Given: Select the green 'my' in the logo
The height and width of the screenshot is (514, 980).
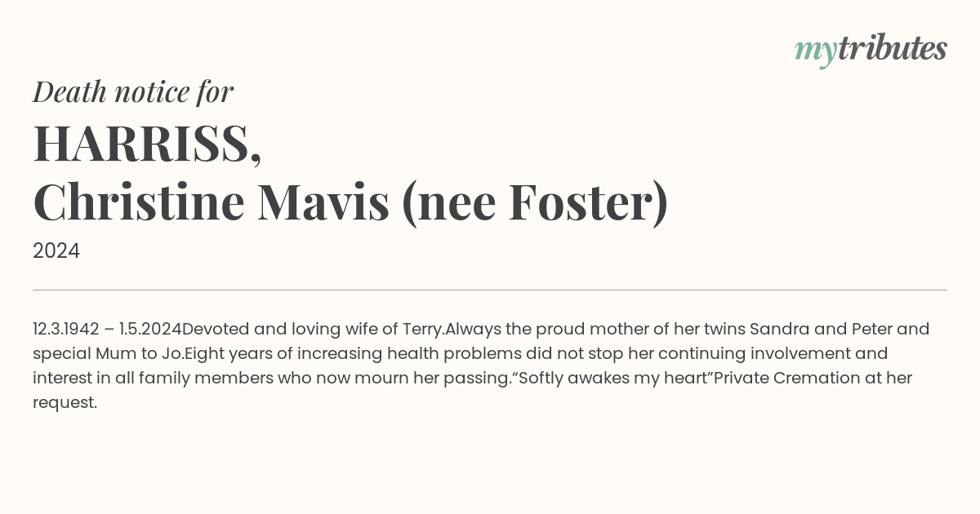Looking at the screenshot, I should point(815,53).
